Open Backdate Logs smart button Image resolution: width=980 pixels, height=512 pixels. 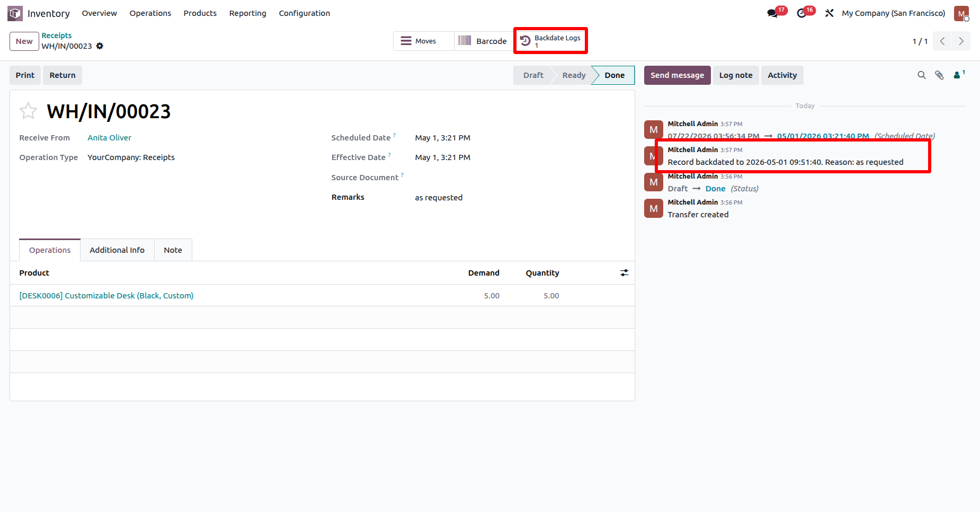tap(550, 41)
